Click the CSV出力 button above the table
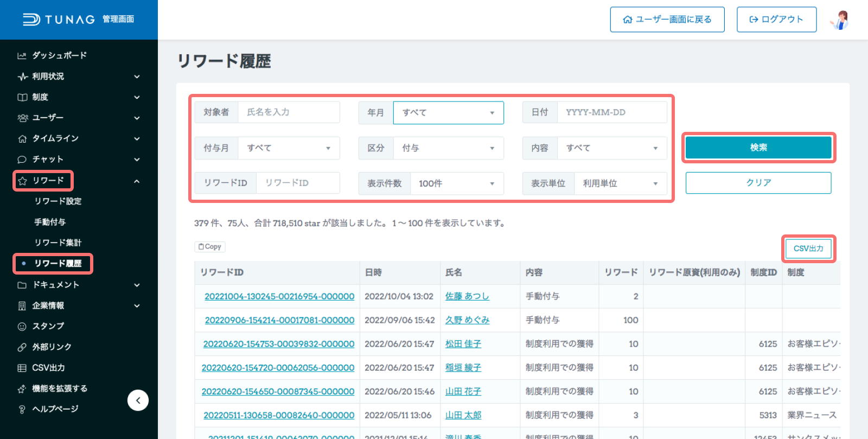This screenshot has width=868, height=439. point(808,249)
